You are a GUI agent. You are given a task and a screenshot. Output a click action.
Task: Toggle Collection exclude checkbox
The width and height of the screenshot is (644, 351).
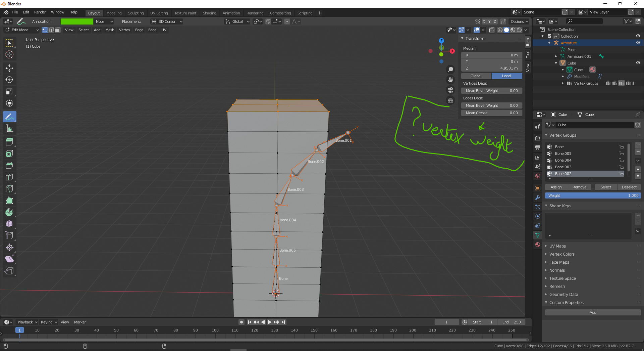point(549,36)
